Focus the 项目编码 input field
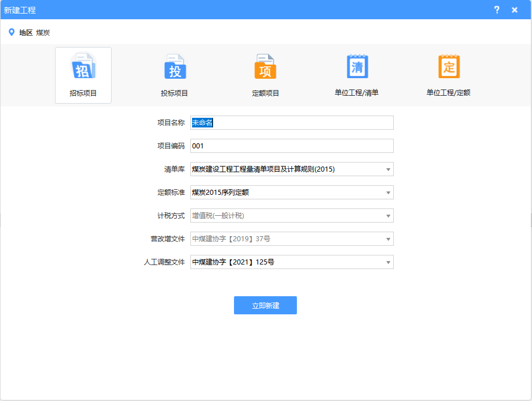The width and height of the screenshot is (532, 401). click(292, 146)
